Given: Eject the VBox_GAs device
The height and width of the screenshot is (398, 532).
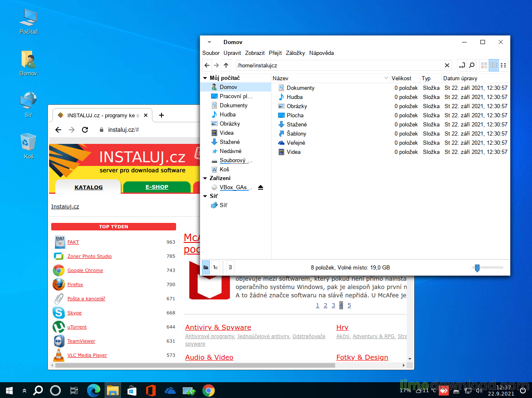Looking at the screenshot, I should (x=261, y=188).
